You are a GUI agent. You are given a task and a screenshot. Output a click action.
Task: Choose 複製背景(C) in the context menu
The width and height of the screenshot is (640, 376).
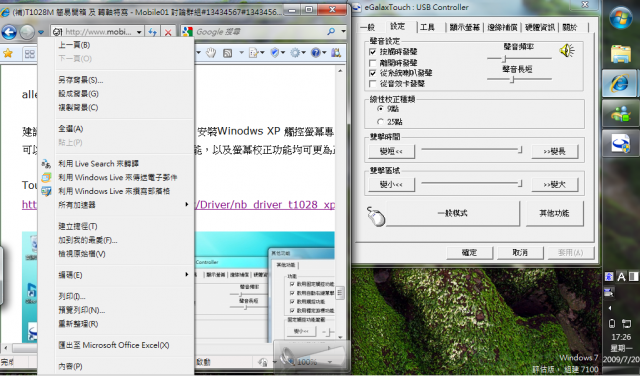point(116,108)
